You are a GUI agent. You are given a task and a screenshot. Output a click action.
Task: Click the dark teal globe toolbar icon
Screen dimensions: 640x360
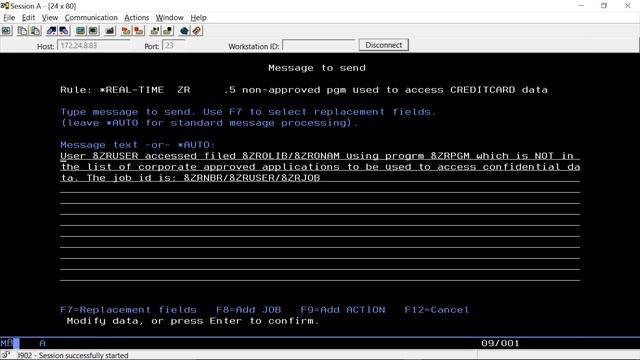pos(184,31)
